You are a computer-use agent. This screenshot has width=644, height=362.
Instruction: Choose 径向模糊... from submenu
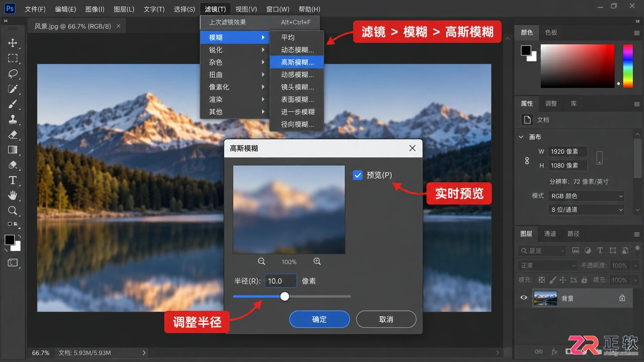point(297,124)
